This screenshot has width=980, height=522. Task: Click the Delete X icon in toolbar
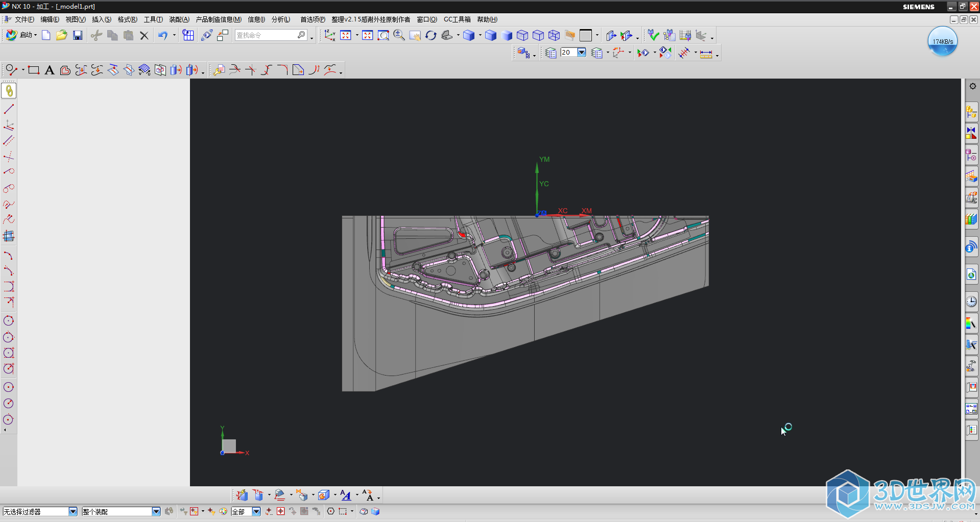coord(144,35)
